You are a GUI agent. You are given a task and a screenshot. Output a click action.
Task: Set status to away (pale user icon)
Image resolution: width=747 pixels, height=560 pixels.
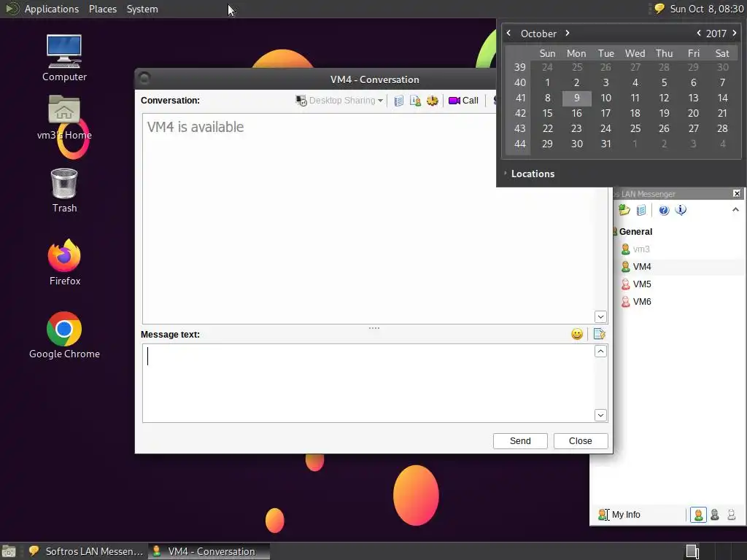731,515
